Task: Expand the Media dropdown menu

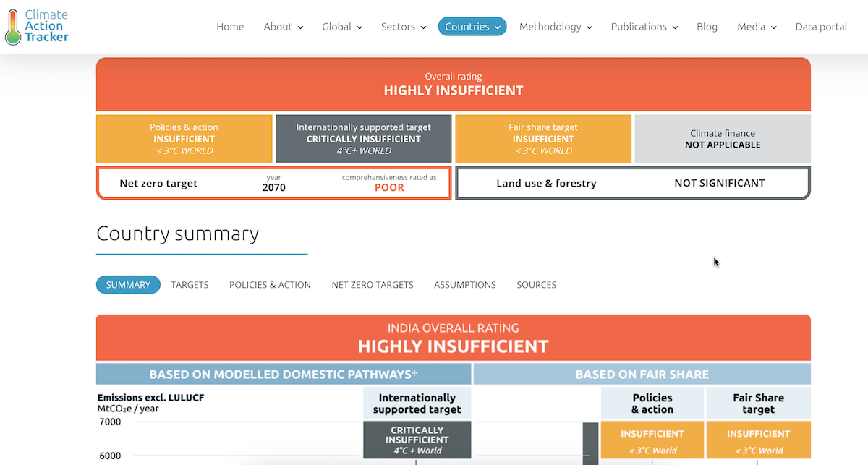Action: 756,27
